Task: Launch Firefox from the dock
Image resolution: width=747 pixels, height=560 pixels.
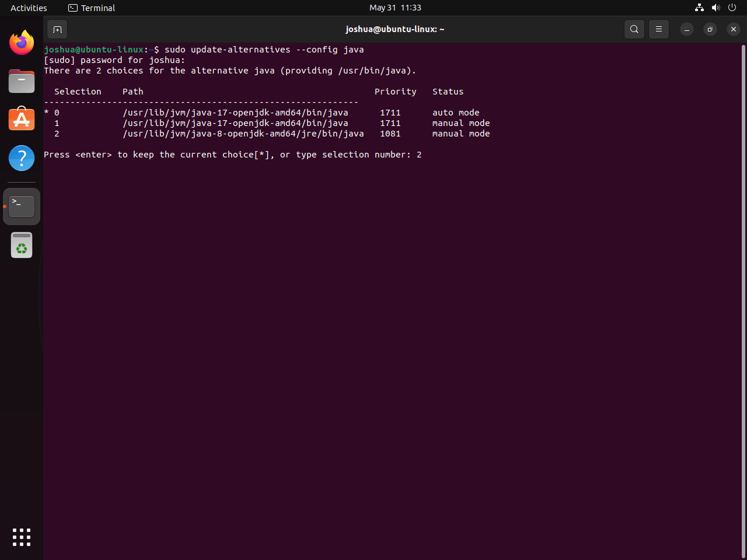Action: pos(21,42)
